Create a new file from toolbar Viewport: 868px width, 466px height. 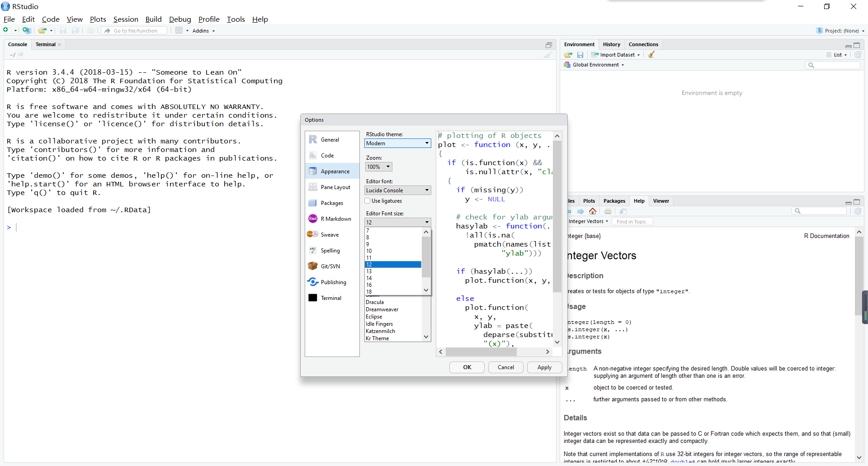pos(6,30)
